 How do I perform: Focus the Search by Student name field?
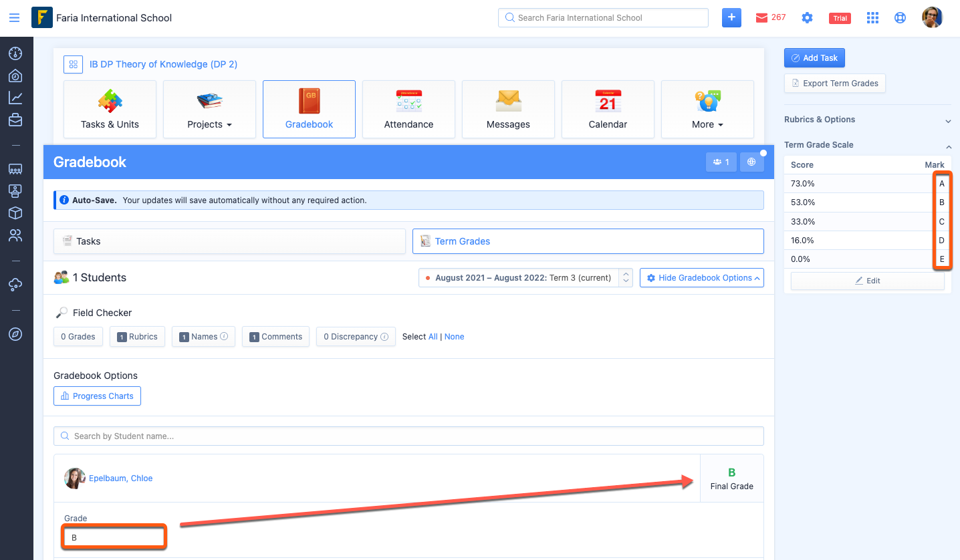[408, 436]
